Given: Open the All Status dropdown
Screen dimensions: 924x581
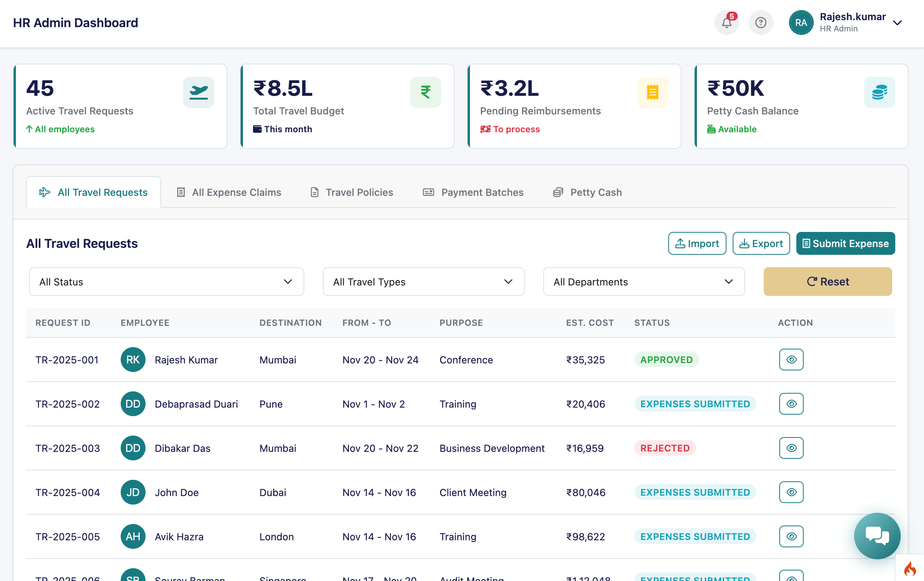Looking at the screenshot, I should 166,282.
